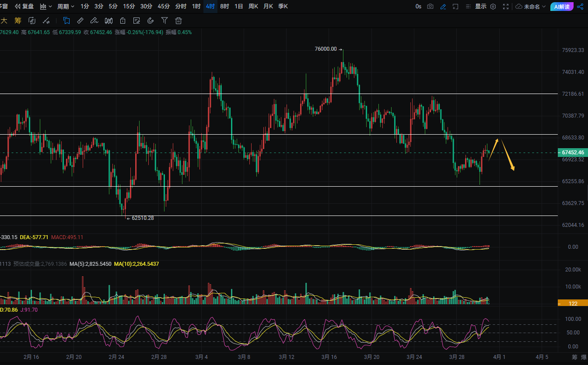Open the 未命名 layout dropdown
This screenshot has width=588, height=365.
pos(531,7)
